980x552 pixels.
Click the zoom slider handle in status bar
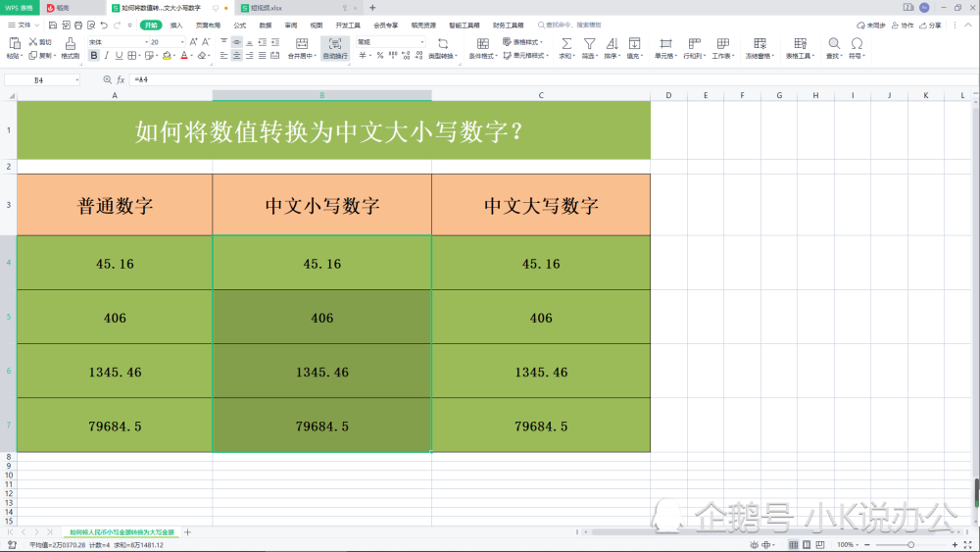pos(910,544)
